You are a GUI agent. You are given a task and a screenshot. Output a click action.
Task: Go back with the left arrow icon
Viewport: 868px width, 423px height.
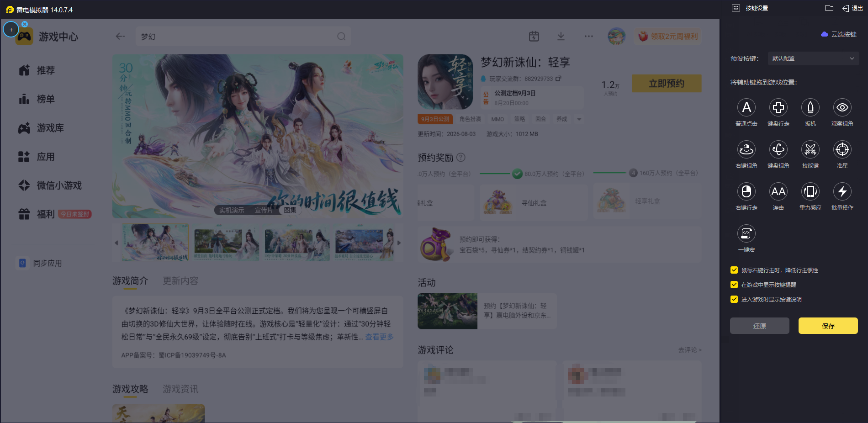(x=120, y=37)
